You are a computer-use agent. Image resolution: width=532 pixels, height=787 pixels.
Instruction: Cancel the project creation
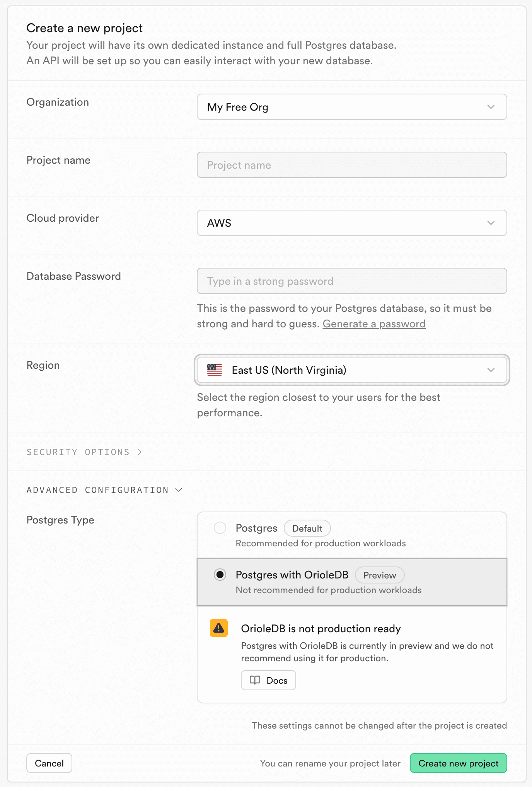point(49,763)
